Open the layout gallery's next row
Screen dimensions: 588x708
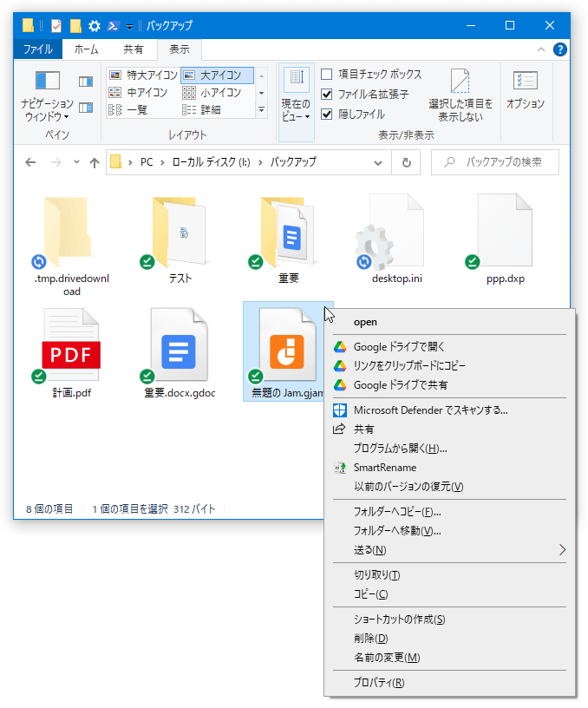coord(261,93)
